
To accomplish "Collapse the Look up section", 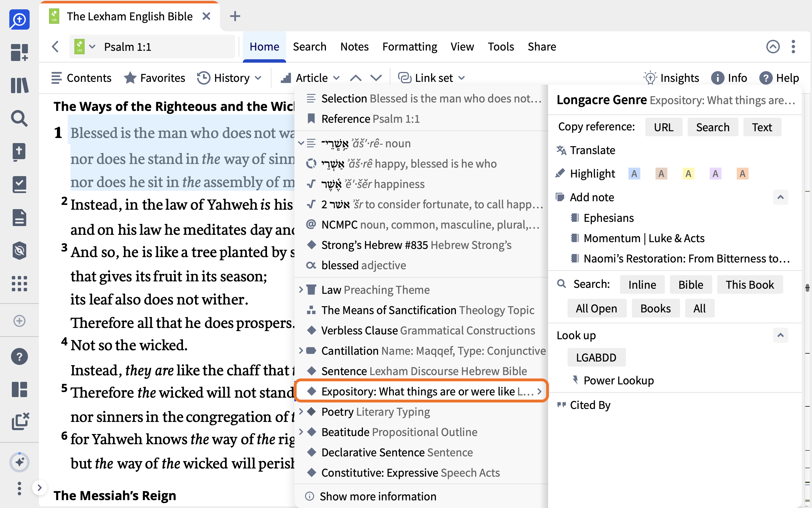I will tap(780, 335).
